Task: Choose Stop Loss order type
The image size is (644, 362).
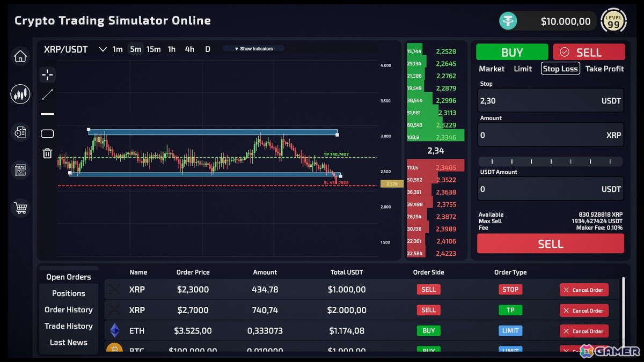Action: click(560, 69)
